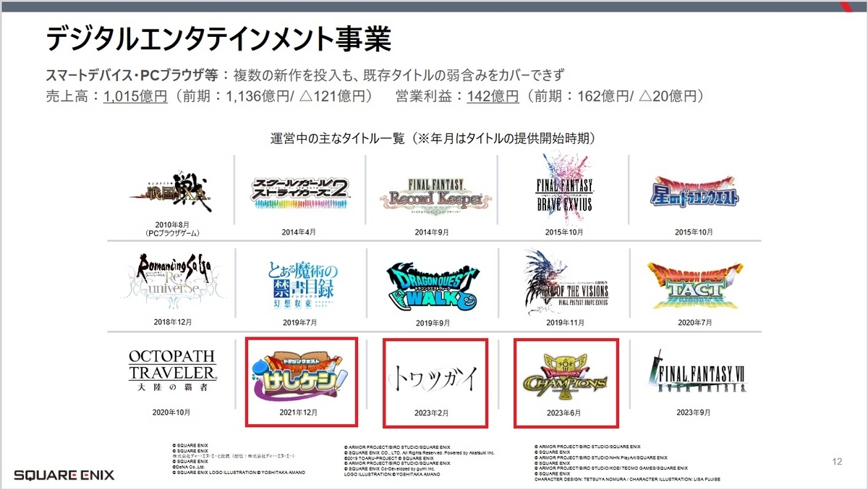Select the School Girl Strikers 2 logo

tap(301, 192)
